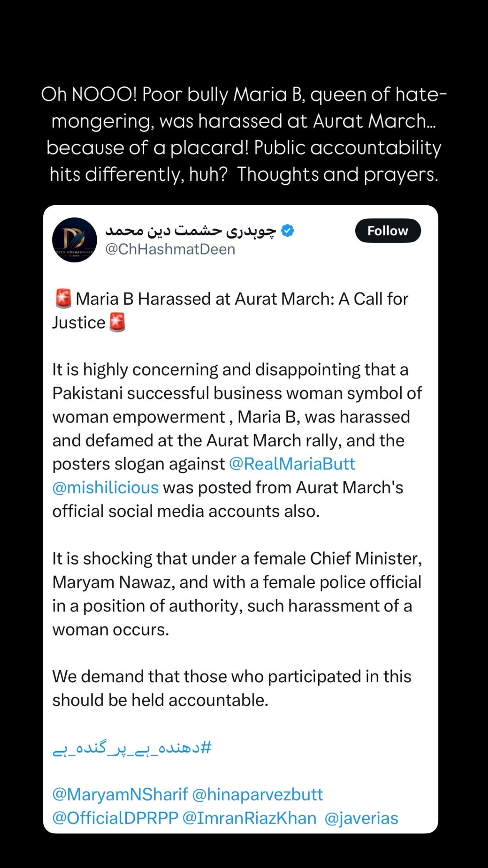Select the "Oh NOOO!" story caption text
Viewport: 488px width, 868px height.
tap(244, 134)
